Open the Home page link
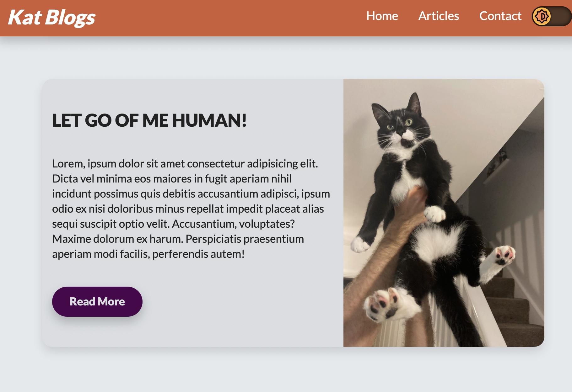The width and height of the screenshot is (572, 392). tap(382, 16)
